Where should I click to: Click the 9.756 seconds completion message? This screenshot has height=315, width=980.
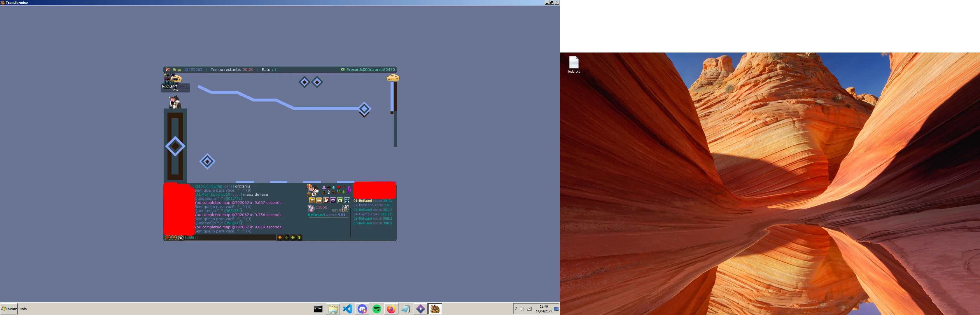(x=239, y=215)
